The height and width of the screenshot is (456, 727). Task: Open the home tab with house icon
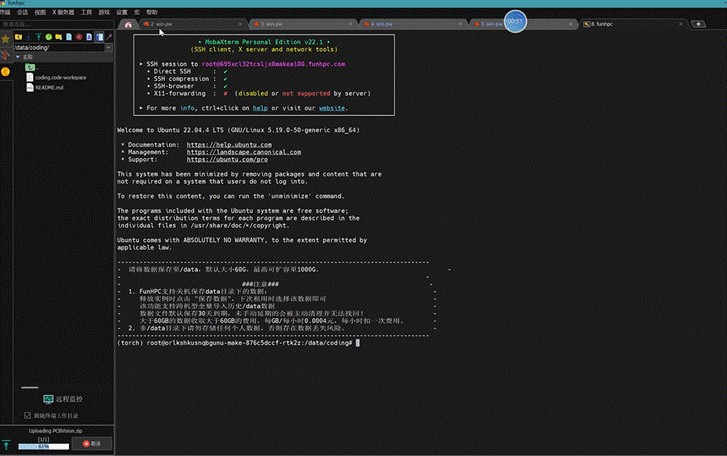pos(128,24)
